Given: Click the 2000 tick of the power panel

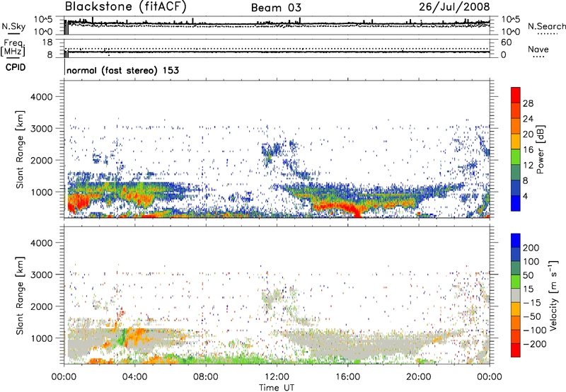Looking at the screenshot, I should pos(42,160).
